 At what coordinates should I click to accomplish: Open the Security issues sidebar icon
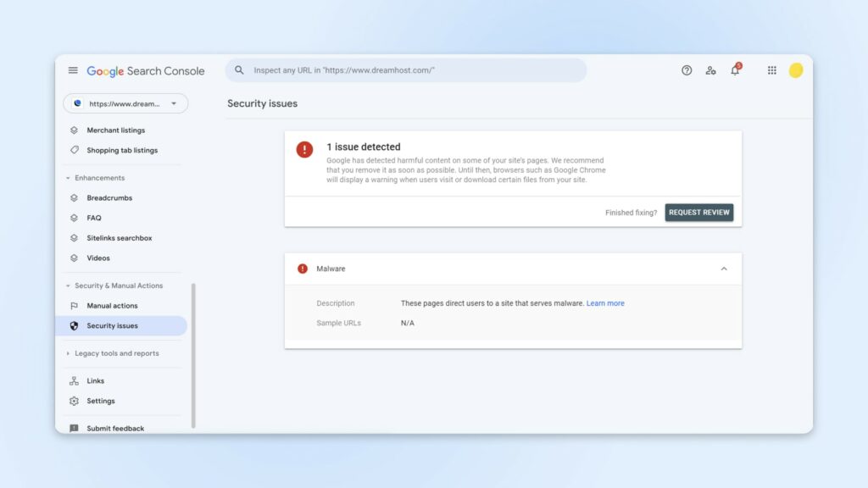click(x=75, y=325)
